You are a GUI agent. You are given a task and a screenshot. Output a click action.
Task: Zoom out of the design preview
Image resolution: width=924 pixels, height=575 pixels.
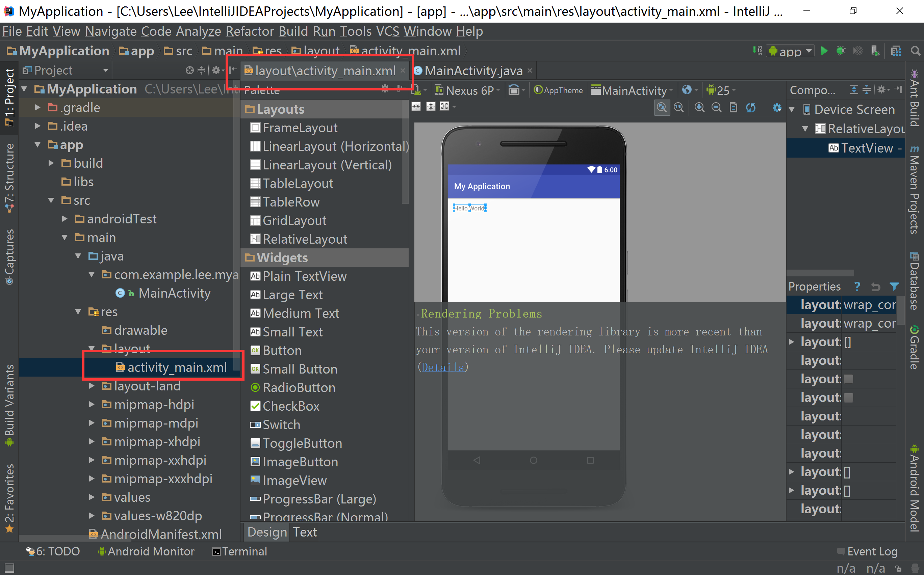click(x=716, y=108)
